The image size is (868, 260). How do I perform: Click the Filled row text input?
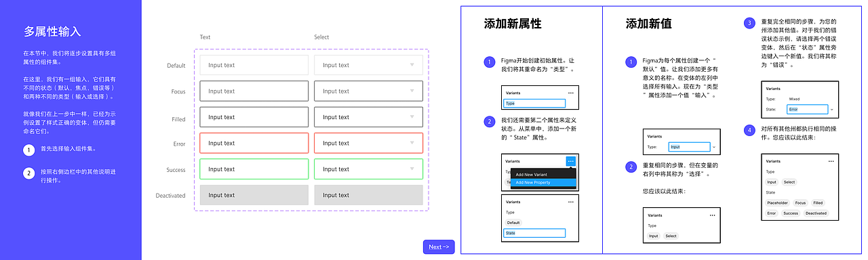(x=254, y=117)
